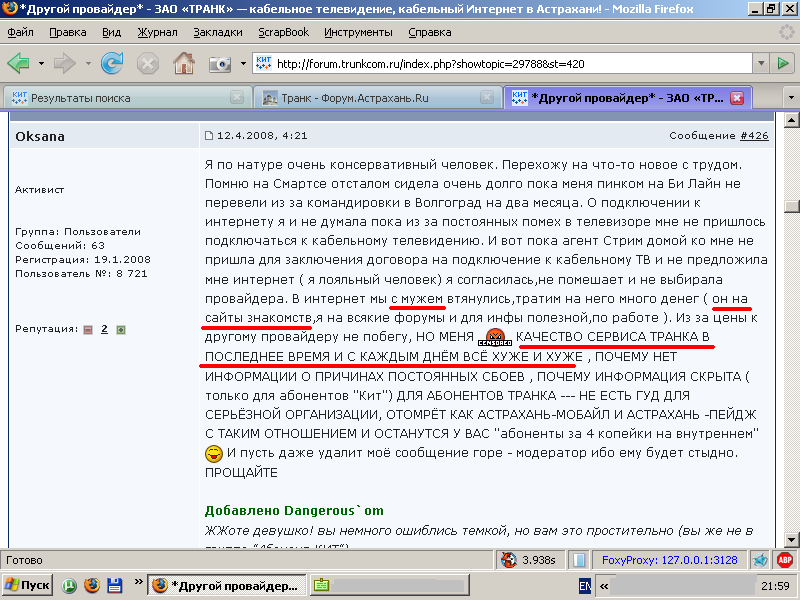Open the Справка menu
800x600 pixels.
430,32
